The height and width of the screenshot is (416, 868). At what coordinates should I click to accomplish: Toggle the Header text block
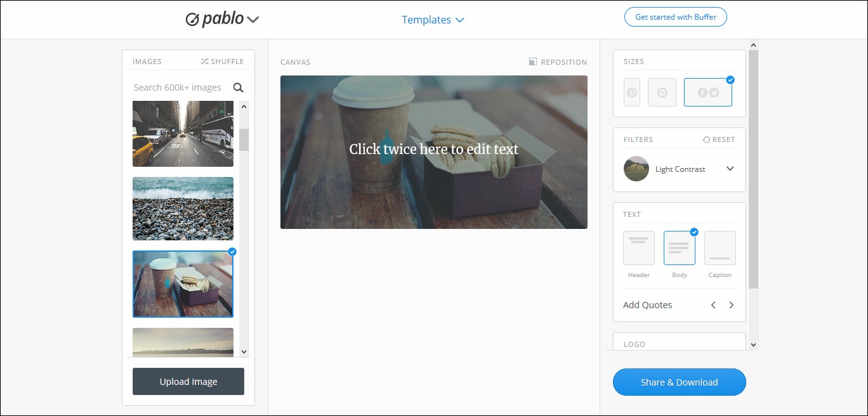point(639,248)
